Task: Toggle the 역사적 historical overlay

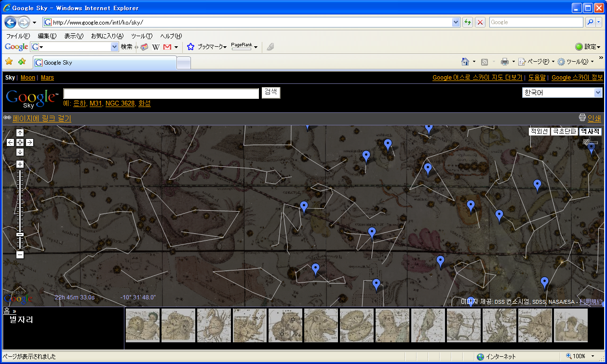Action: (590, 132)
